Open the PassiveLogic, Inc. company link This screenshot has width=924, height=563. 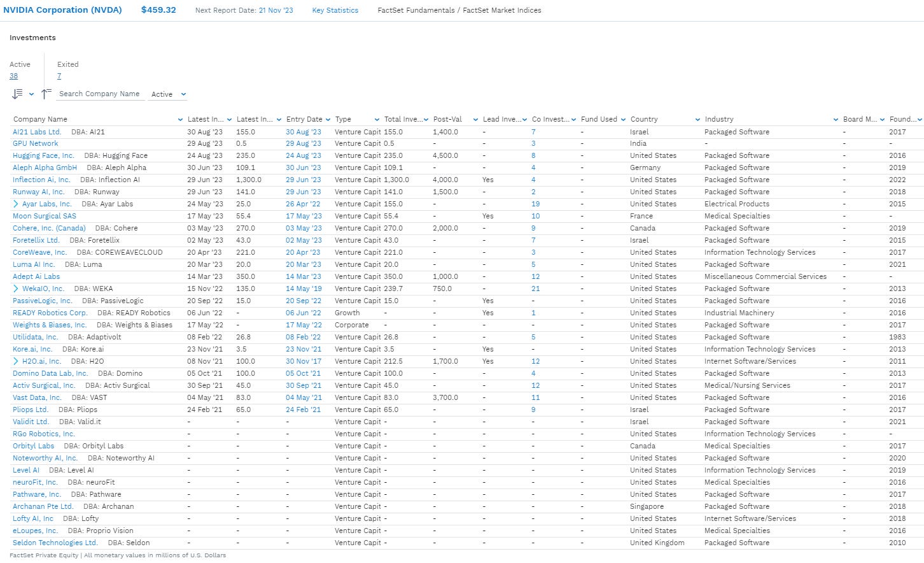click(43, 301)
